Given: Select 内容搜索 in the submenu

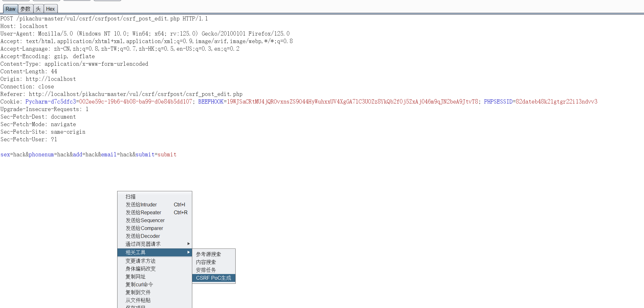Looking at the screenshot, I should (x=214, y=262).
